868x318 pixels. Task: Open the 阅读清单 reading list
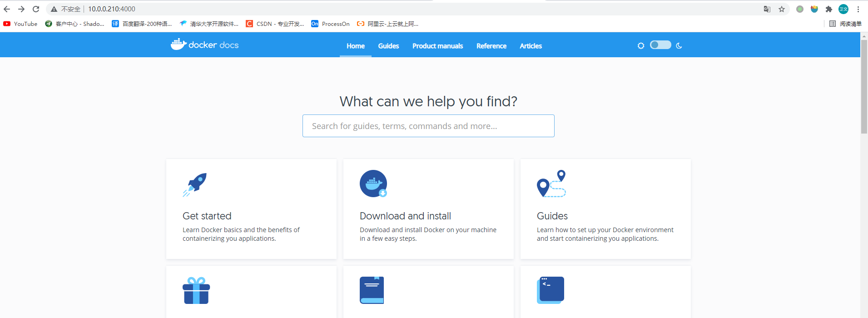(845, 24)
